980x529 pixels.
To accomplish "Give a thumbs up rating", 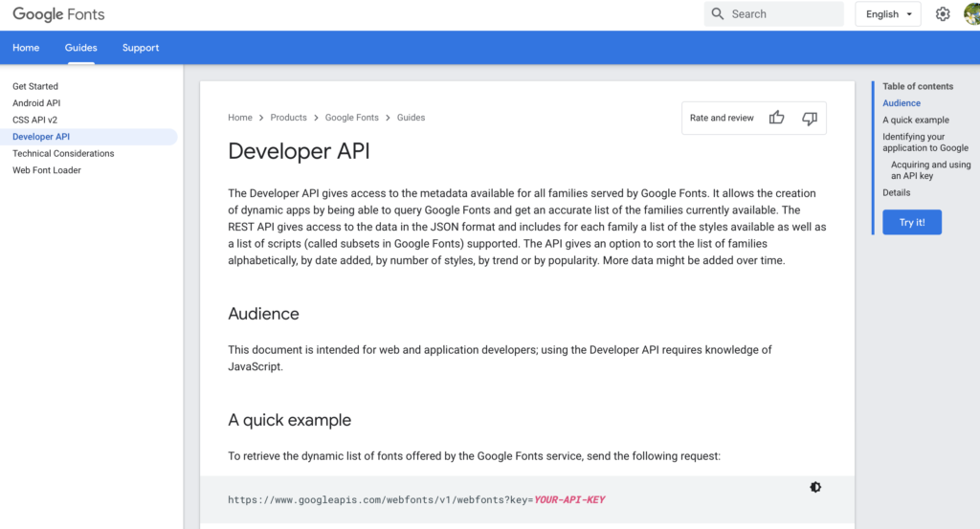I will pyautogui.click(x=776, y=118).
